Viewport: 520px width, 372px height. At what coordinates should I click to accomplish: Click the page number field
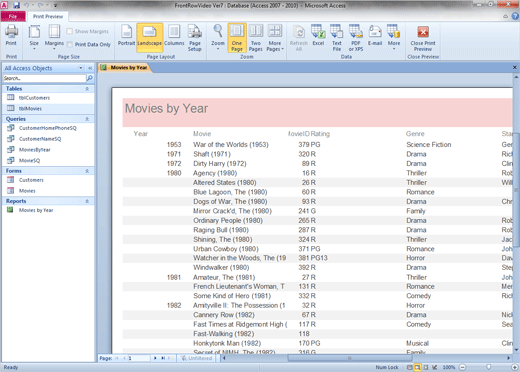click(139, 358)
